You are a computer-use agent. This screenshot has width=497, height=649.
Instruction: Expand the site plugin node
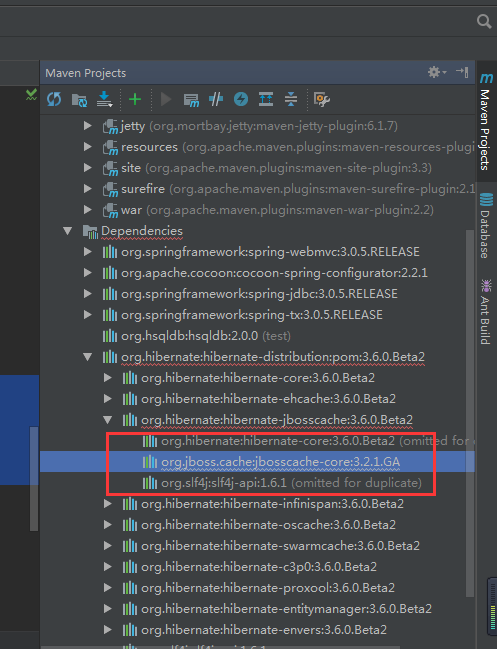tap(87, 168)
